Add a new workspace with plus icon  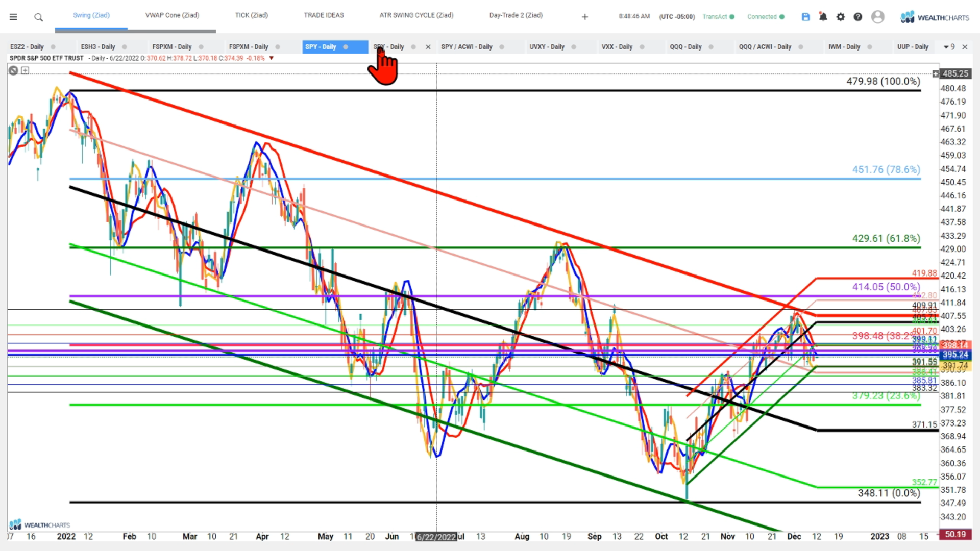click(x=585, y=17)
